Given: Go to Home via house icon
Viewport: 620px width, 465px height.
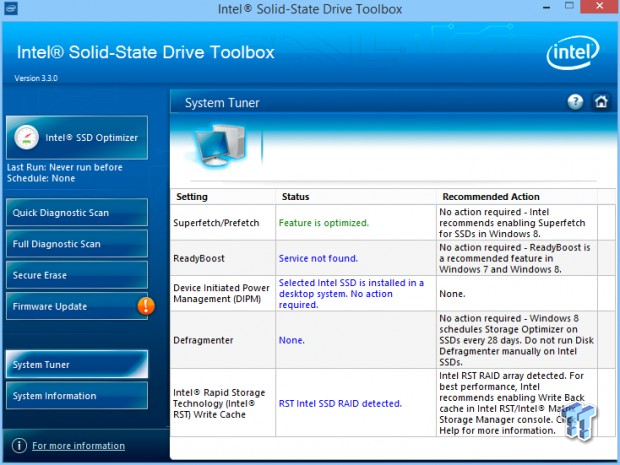Looking at the screenshot, I should [600, 102].
